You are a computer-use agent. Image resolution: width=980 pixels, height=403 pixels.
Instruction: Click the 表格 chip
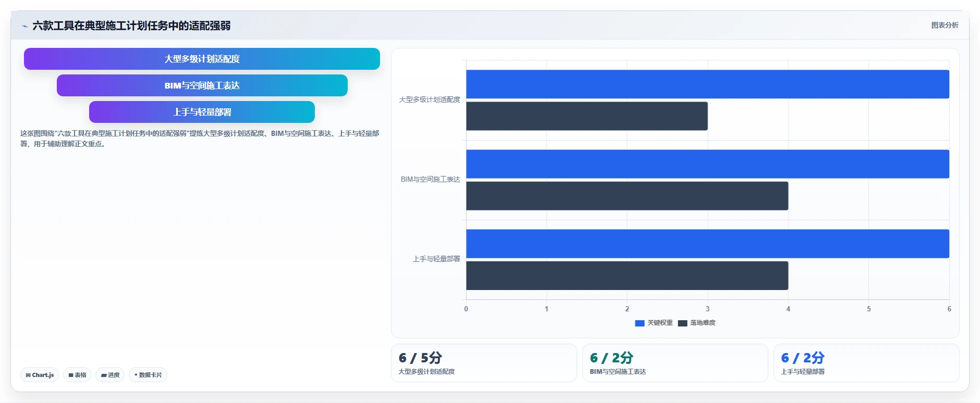click(x=77, y=375)
